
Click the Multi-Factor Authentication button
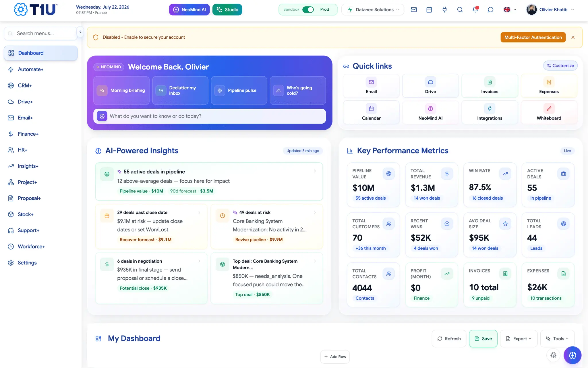pyautogui.click(x=533, y=37)
